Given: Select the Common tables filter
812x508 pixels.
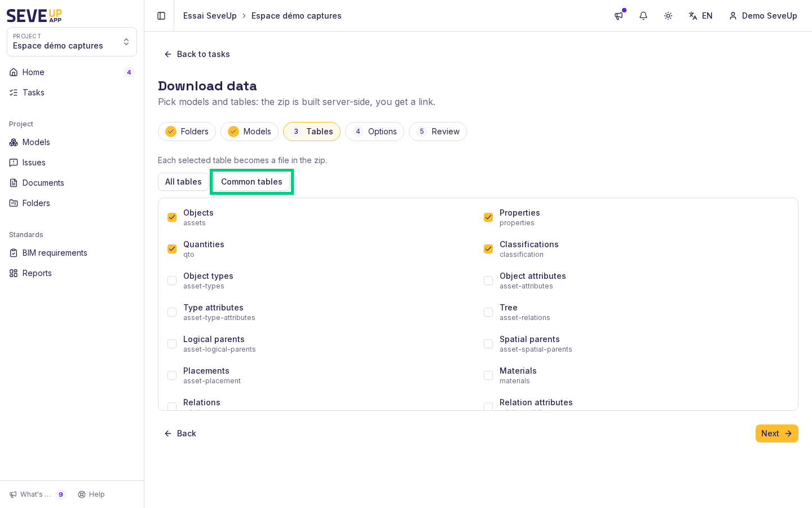Looking at the screenshot, I should 251,182.
